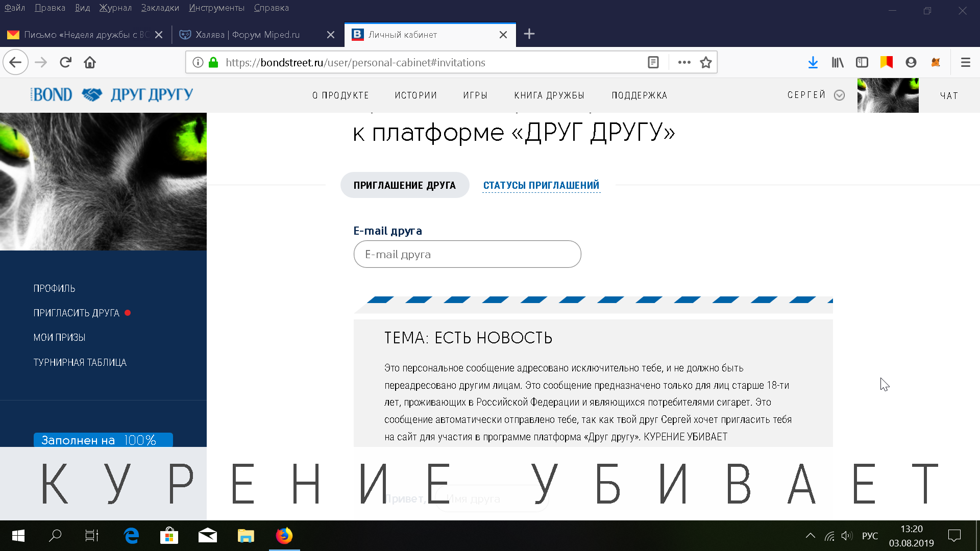Open the Правка menu
Image resolution: width=980 pixels, height=551 pixels.
click(50, 8)
